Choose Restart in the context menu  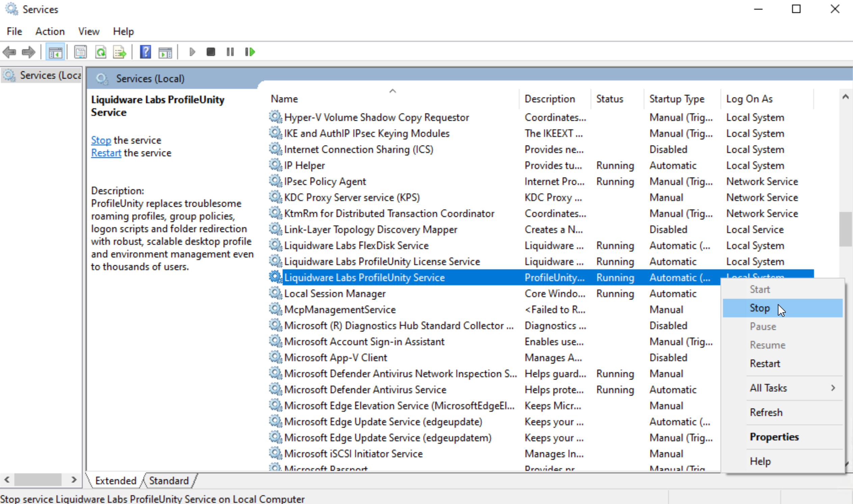pyautogui.click(x=782, y=363)
